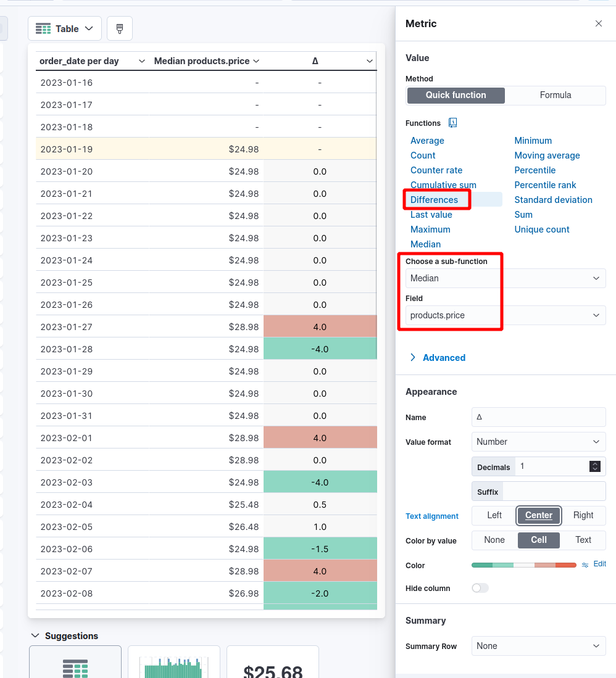
Task: Set text alignment to Left
Action: tap(494, 515)
